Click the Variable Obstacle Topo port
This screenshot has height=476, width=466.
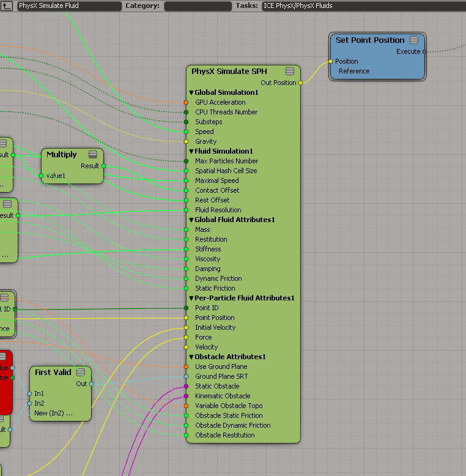[187, 406]
